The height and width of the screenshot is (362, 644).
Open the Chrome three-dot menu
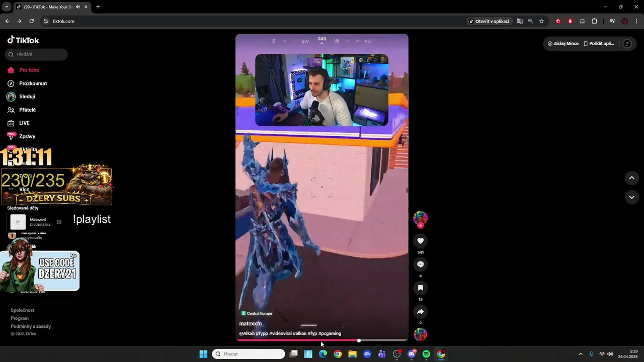[637, 21]
